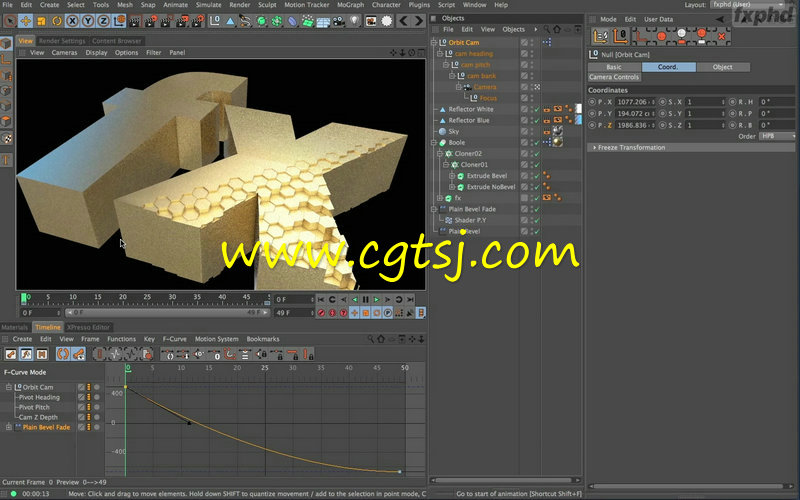Toggle visibility dots for Sky object

532,132
